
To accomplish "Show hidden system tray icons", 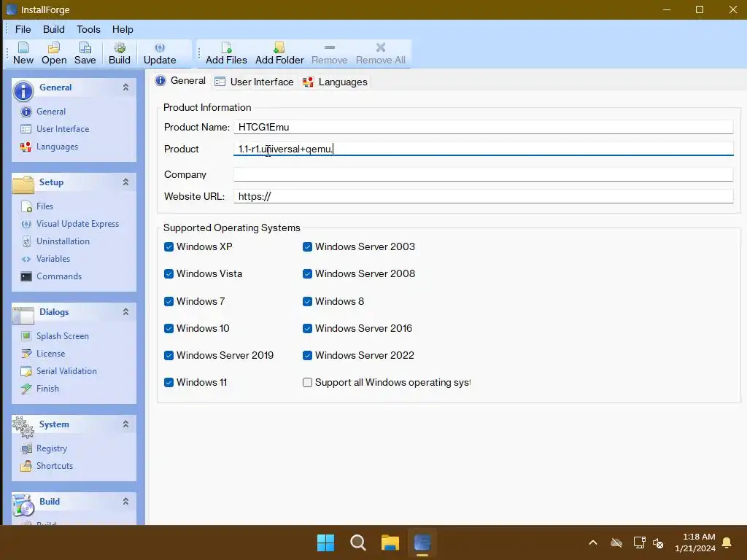I will [593, 542].
